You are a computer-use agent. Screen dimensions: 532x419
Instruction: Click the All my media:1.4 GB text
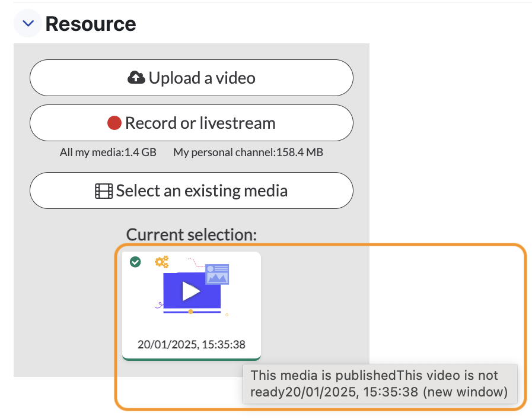(x=108, y=152)
